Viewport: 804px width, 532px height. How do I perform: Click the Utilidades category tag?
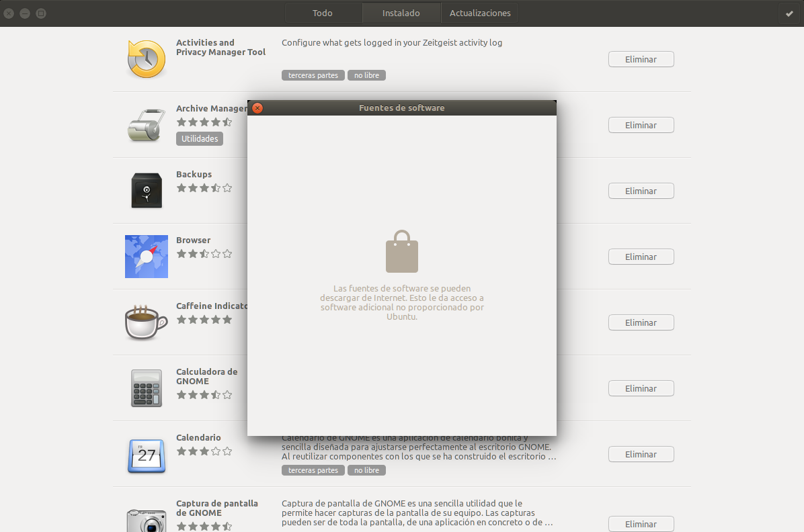coord(200,138)
